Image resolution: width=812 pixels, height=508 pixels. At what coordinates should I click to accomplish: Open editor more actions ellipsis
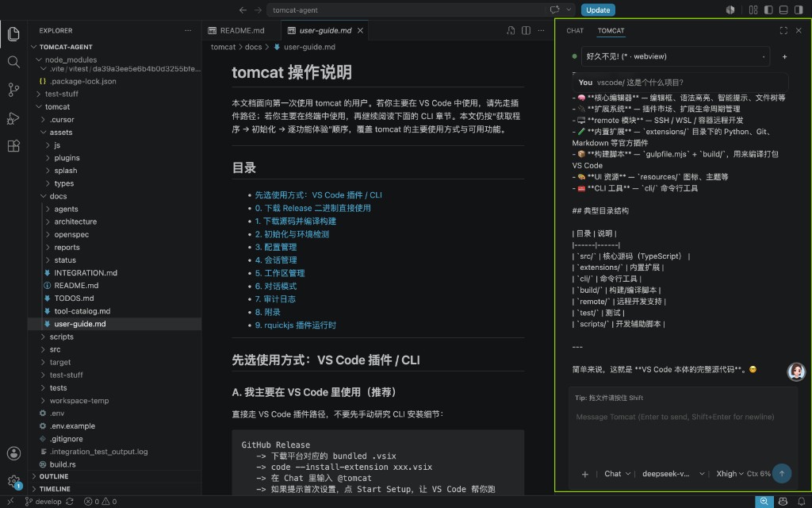541,31
